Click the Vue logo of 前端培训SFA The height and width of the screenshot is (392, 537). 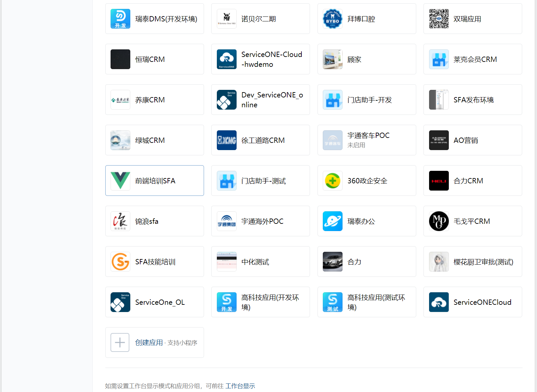[x=120, y=181]
